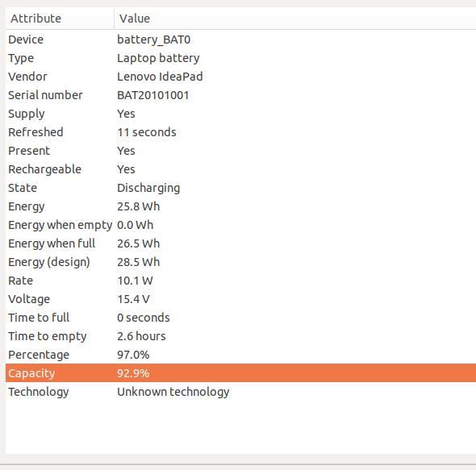Select the Vendor row with Lenovo IdeaPad
The image size is (476, 470).
(240, 77)
